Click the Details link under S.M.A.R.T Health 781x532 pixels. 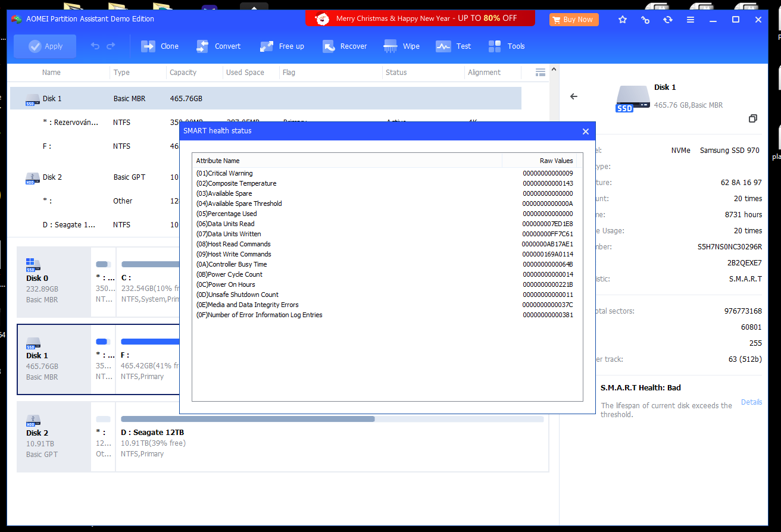coord(751,402)
